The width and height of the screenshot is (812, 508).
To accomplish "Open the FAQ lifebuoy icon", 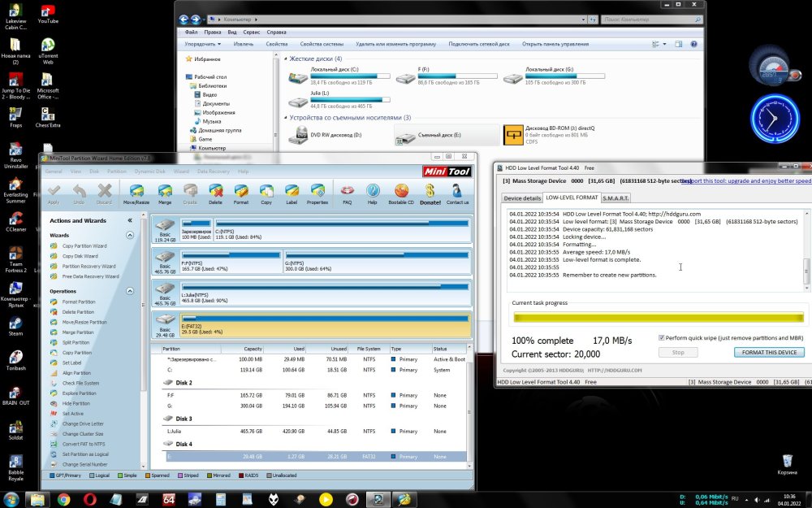I will click(x=348, y=193).
